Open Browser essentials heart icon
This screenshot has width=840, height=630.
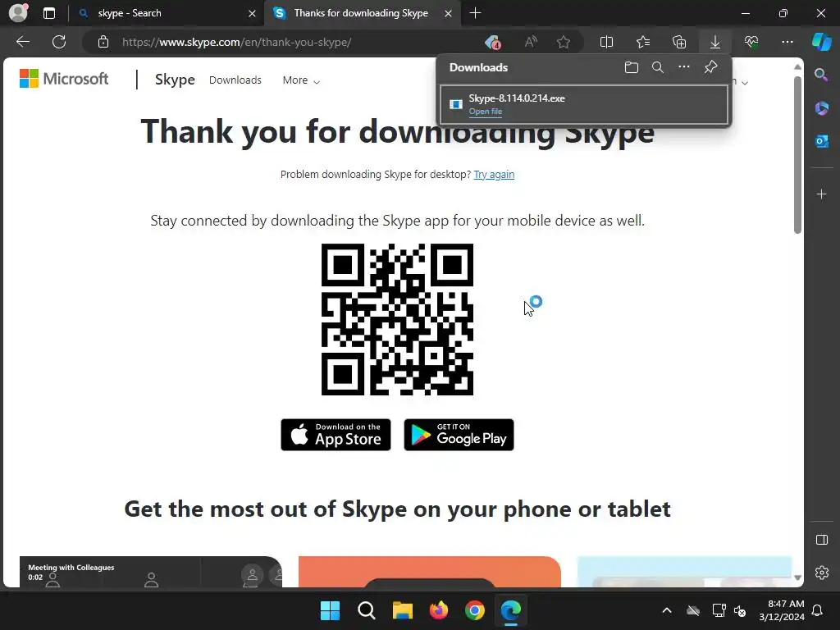(x=751, y=42)
